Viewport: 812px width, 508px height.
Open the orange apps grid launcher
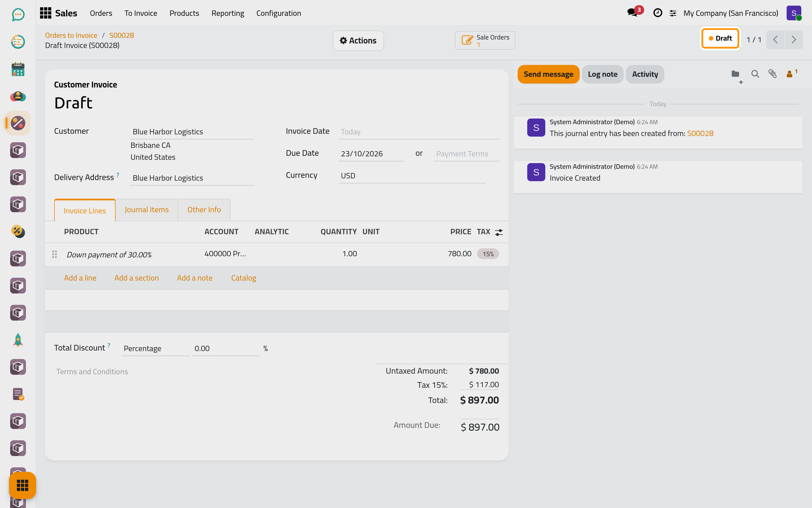point(22,485)
